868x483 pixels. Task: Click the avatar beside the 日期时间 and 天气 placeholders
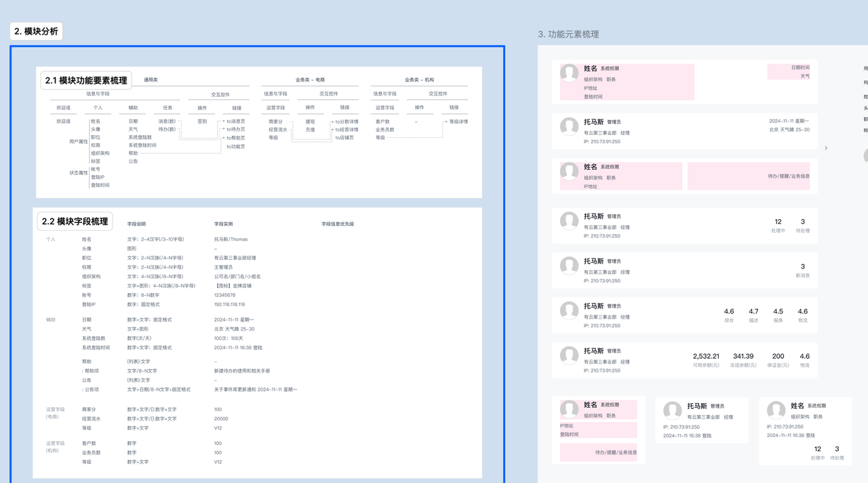click(569, 73)
